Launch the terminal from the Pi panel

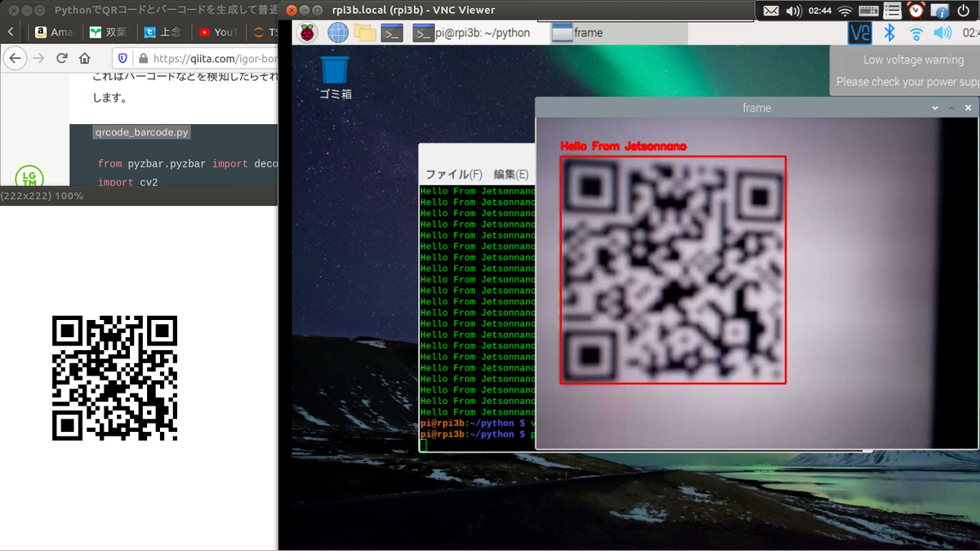pos(393,33)
